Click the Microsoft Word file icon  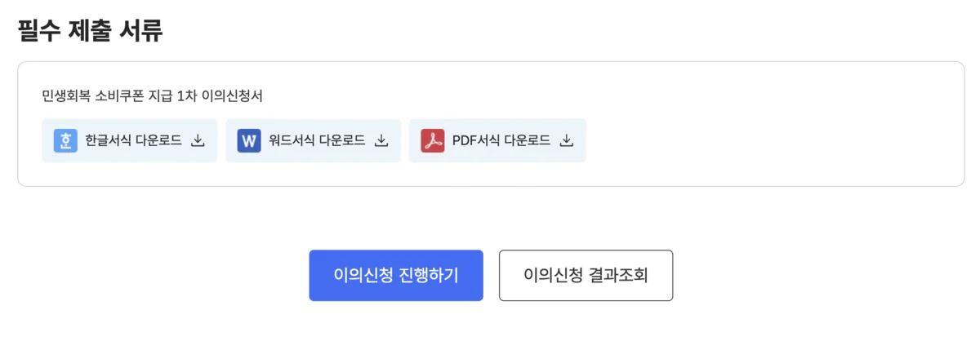(249, 140)
